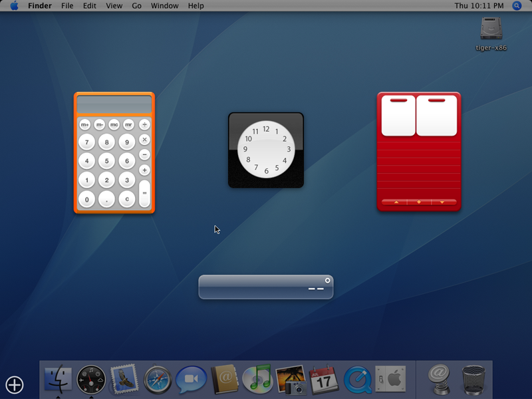Open the Go menu
532x399 pixels.
click(136, 5)
